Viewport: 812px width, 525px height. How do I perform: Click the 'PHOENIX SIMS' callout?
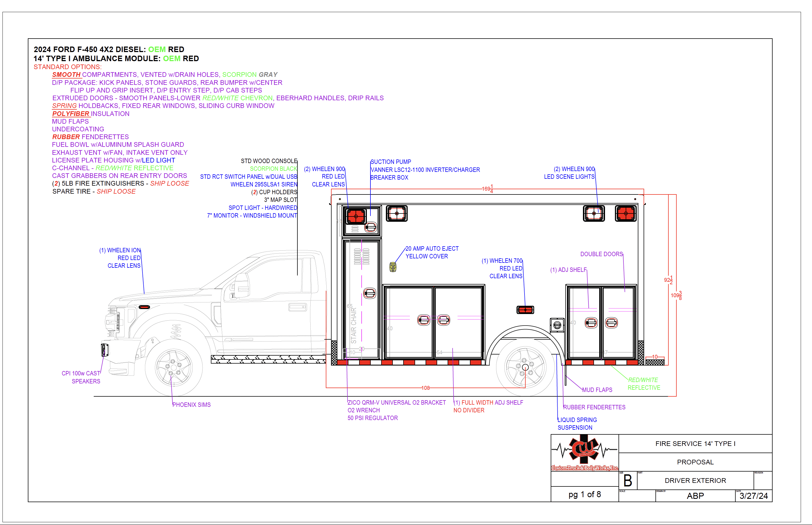coord(192,405)
